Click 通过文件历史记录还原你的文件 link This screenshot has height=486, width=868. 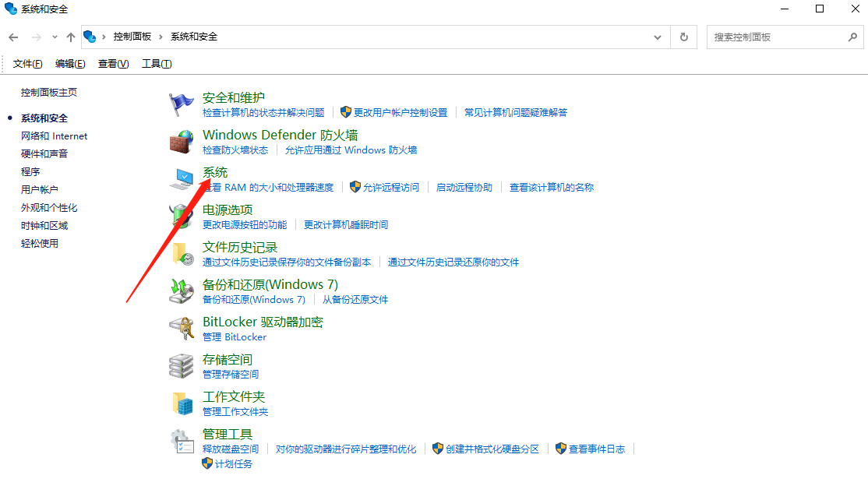click(x=453, y=262)
